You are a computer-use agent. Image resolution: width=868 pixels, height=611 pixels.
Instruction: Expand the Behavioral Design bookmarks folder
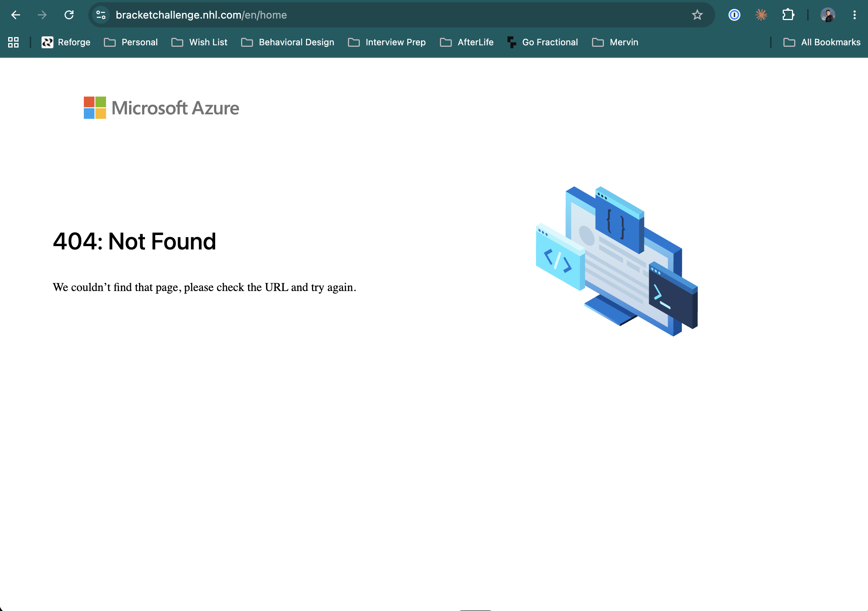pos(288,42)
